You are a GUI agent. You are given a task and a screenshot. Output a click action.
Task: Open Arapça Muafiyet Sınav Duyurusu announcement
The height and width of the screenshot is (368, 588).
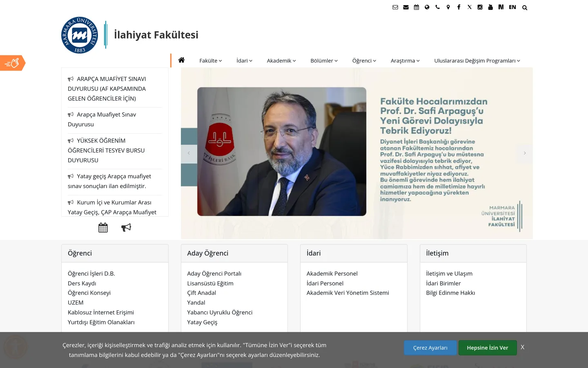[102, 119]
